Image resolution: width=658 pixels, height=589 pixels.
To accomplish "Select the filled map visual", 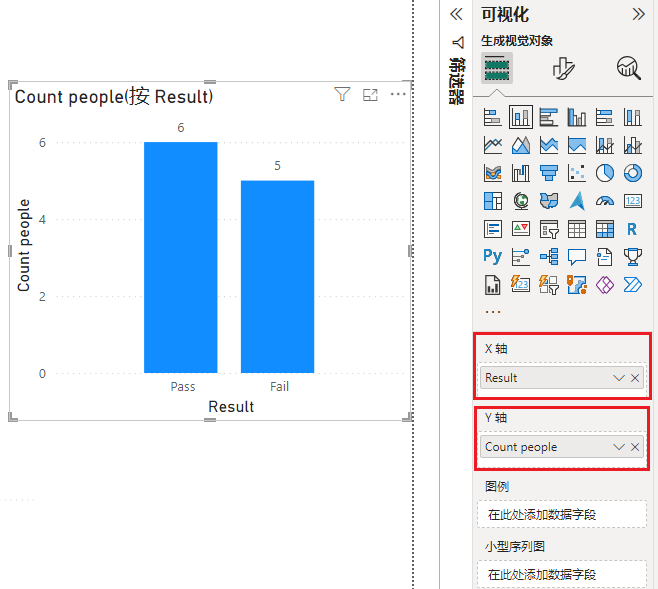I will coord(549,201).
